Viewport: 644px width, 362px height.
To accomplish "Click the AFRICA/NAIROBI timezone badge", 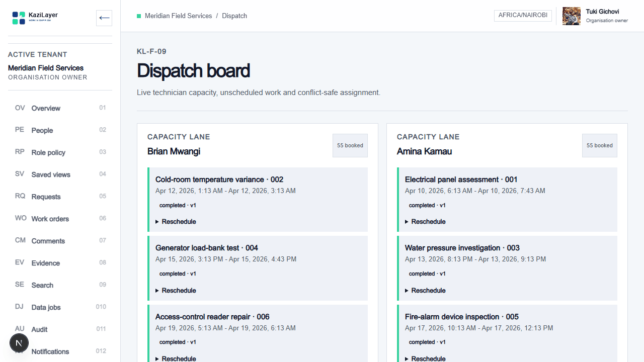I will (523, 16).
